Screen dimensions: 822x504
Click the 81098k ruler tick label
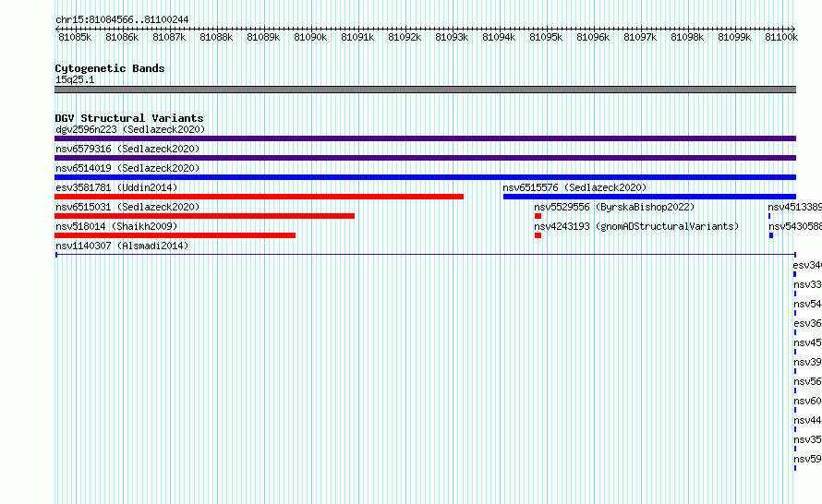pyautogui.click(x=687, y=37)
